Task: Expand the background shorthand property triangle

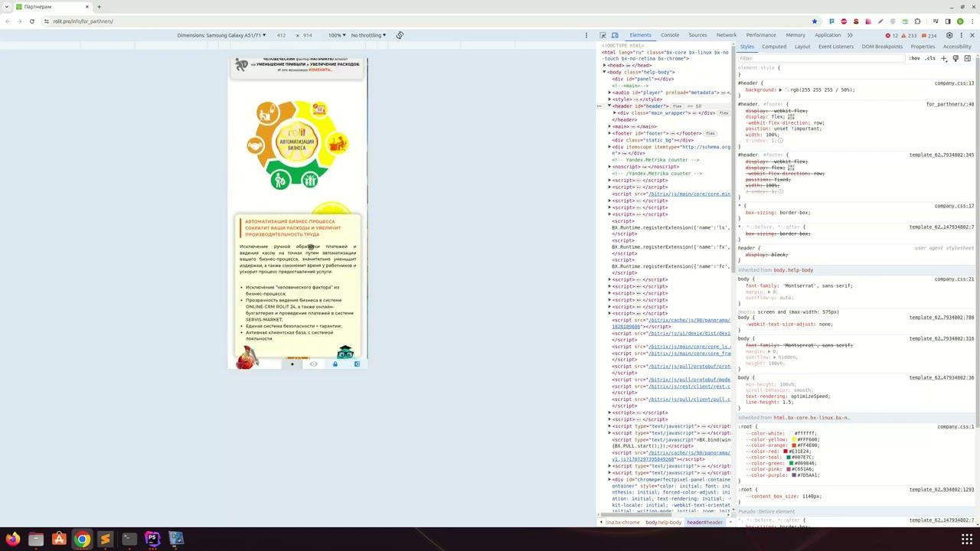Action: (780, 90)
